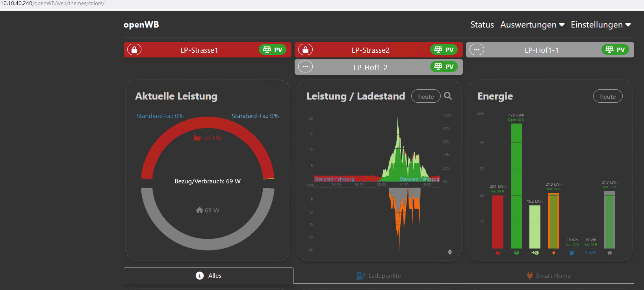Click the Aktuelle Leistung heading

point(176,96)
